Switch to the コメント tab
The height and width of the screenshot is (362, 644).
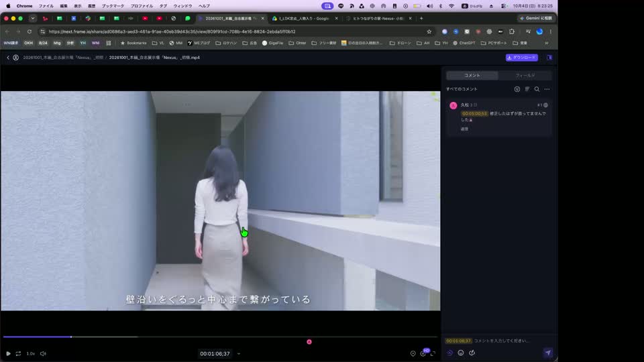coord(472,76)
